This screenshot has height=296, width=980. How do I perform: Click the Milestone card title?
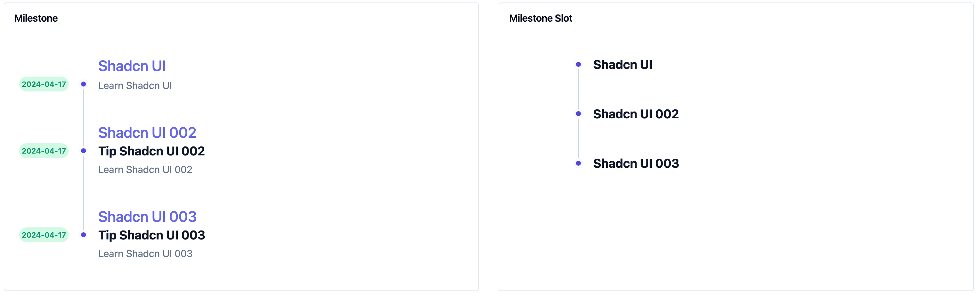(36, 18)
